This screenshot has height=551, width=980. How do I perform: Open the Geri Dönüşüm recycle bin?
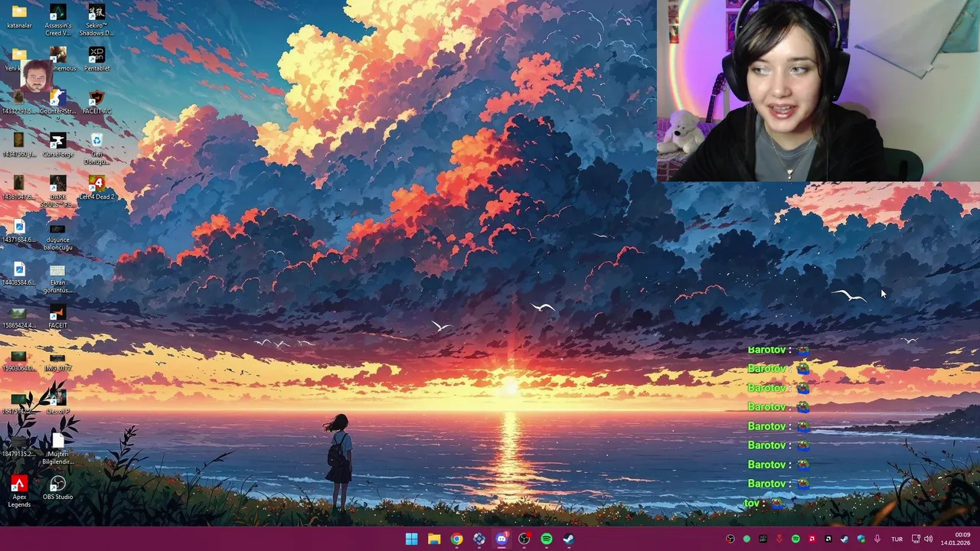96,148
